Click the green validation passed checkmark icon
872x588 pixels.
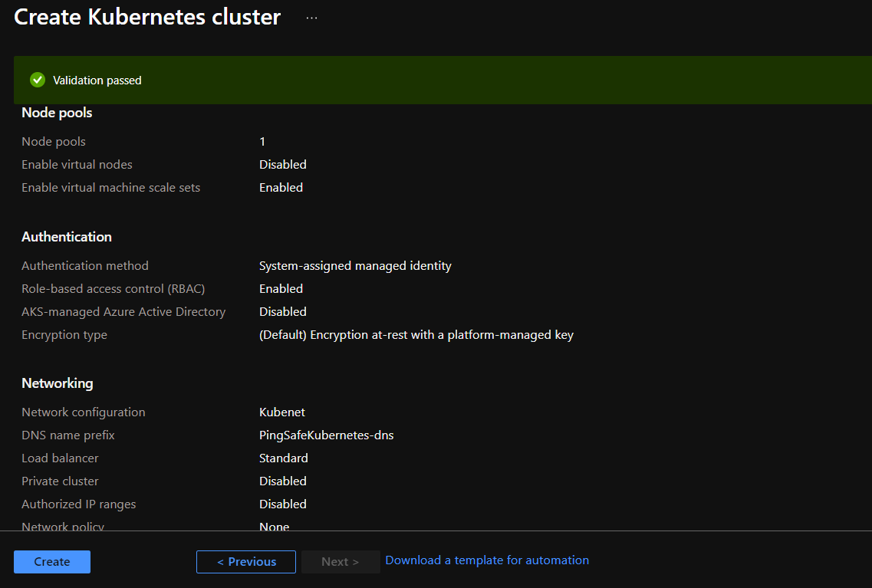tap(38, 80)
